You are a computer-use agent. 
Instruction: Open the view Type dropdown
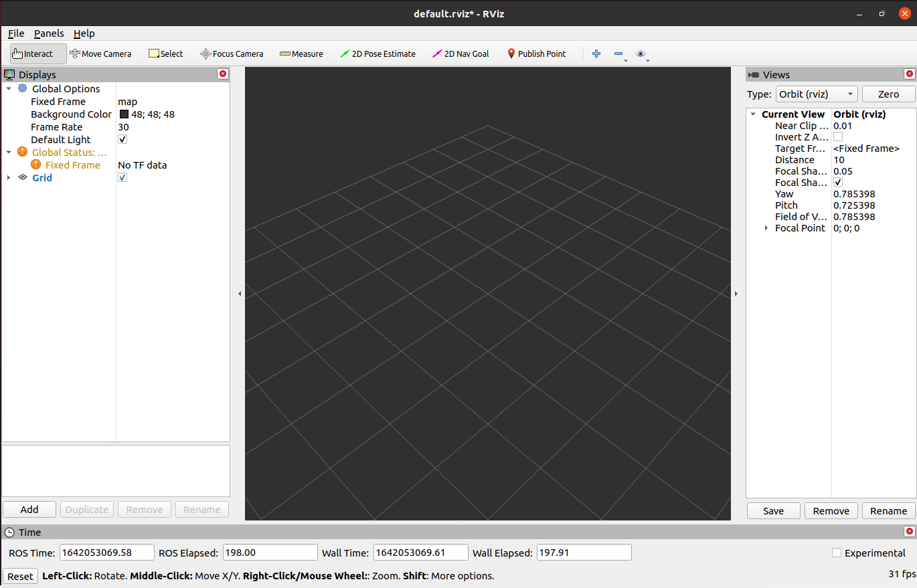coord(817,94)
